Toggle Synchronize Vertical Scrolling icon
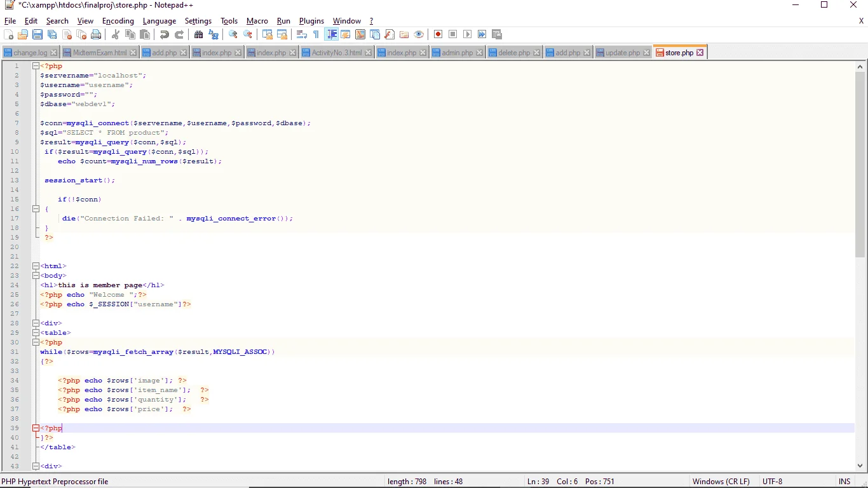 [x=268, y=34]
